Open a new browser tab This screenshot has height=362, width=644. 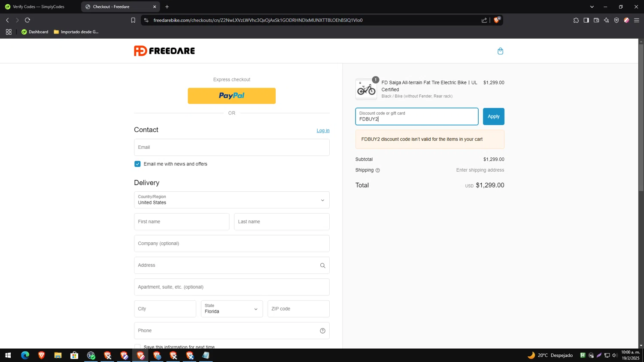167,7
